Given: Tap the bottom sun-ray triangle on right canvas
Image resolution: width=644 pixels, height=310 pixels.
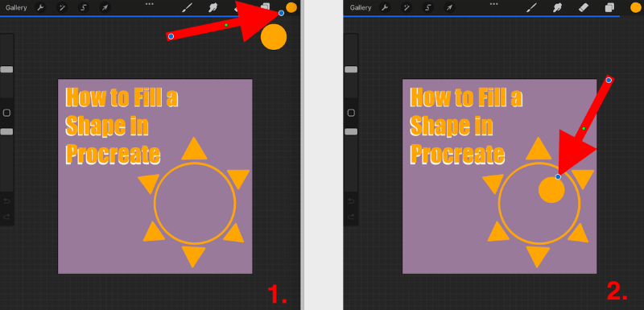Looking at the screenshot, I should pos(538,257).
